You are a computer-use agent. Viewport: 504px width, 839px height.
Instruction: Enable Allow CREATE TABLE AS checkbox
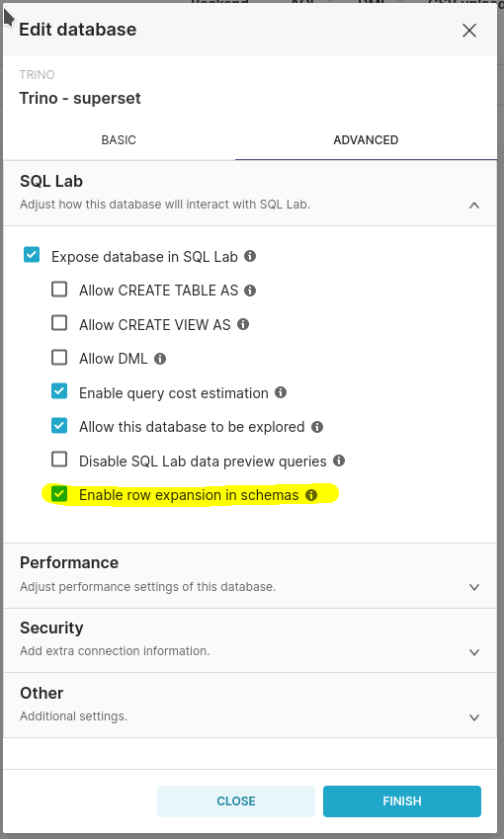click(59, 289)
